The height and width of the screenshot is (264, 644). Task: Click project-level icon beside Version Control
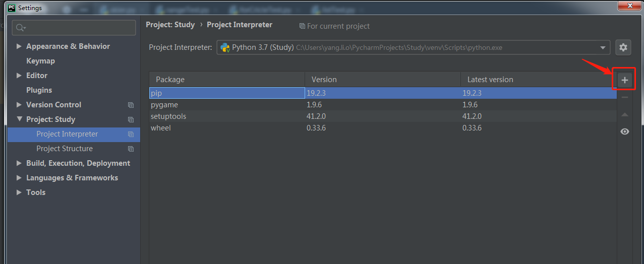click(131, 105)
